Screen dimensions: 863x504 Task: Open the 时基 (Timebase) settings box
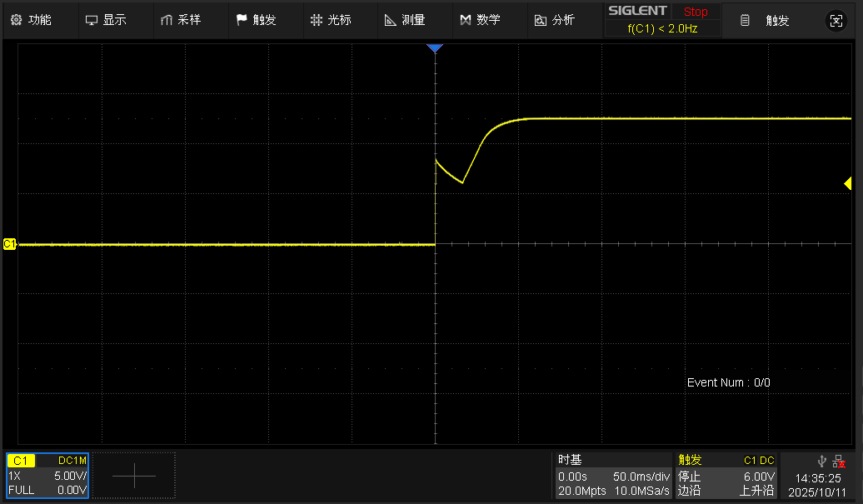(x=613, y=476)
